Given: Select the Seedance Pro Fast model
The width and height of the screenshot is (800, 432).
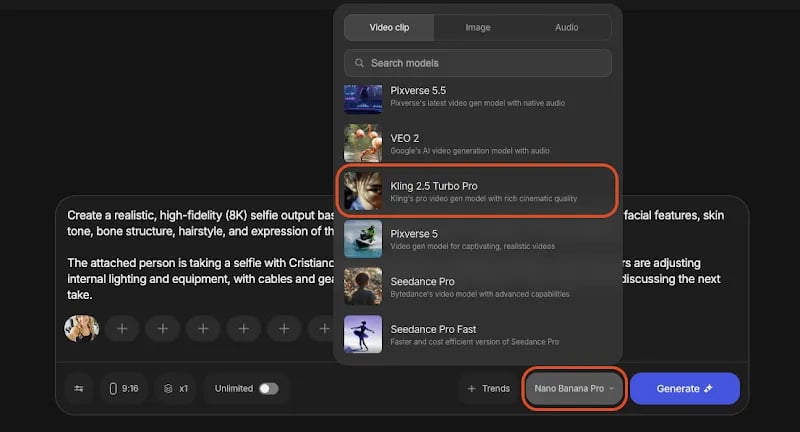Looking at the screenshot, I should click(478, 335).
